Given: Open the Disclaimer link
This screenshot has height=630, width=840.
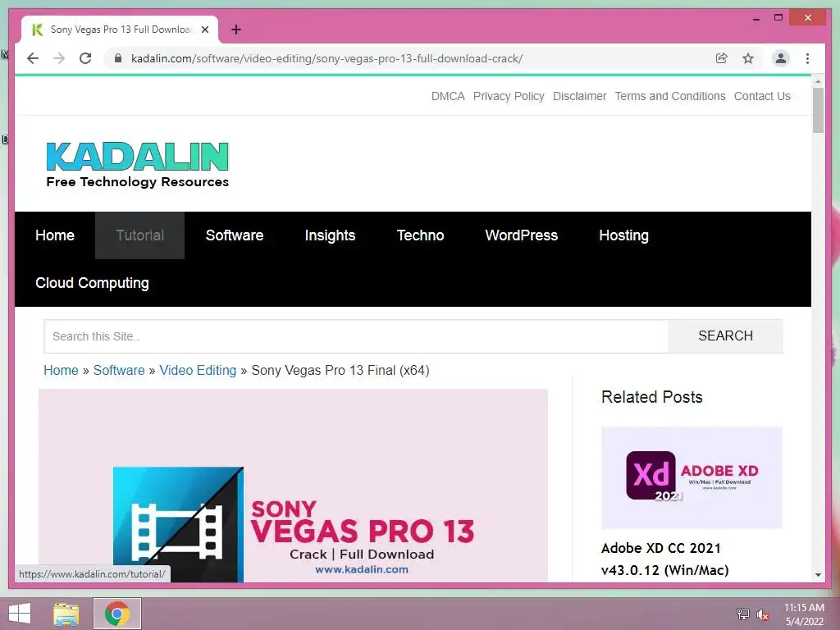Looking at the screenshot, I should (579, 97).
